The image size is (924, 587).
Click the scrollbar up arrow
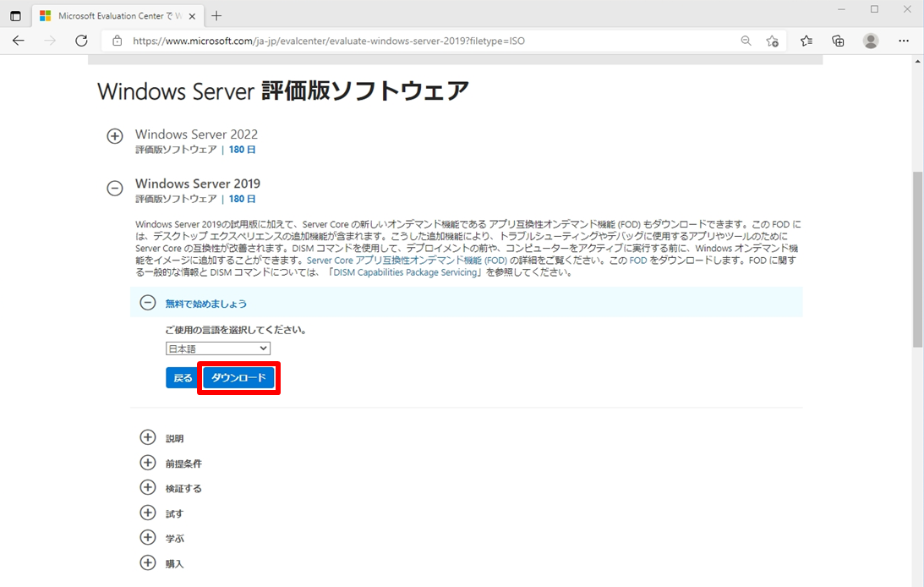click(x=917, y=61)
